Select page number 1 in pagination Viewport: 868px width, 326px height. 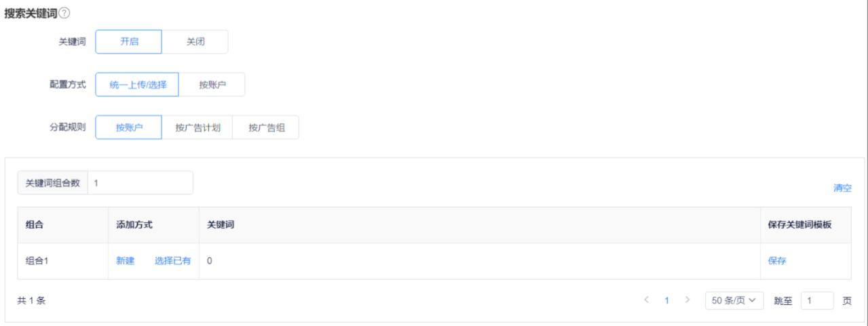pyautogui.click(x=666, y=300)
